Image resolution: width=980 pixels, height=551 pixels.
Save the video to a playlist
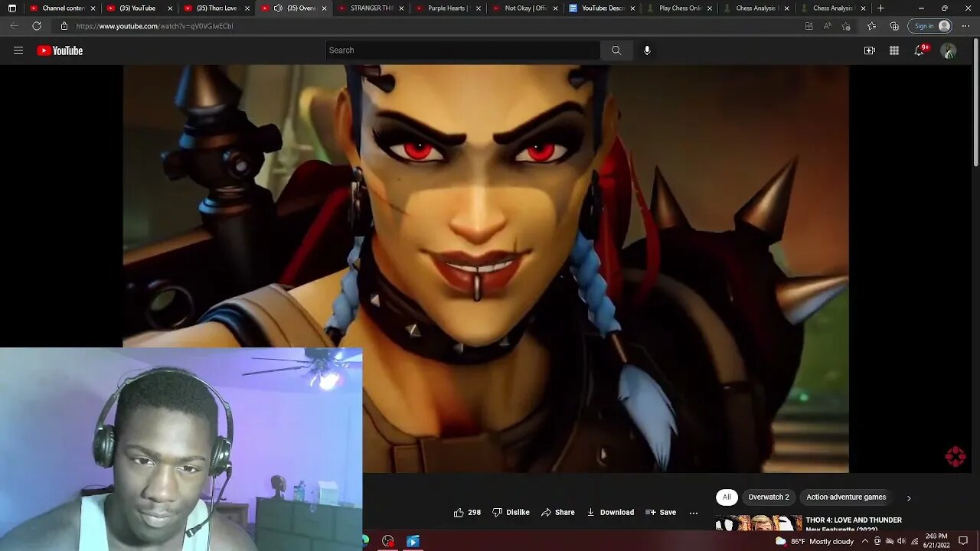pos(661,512)
